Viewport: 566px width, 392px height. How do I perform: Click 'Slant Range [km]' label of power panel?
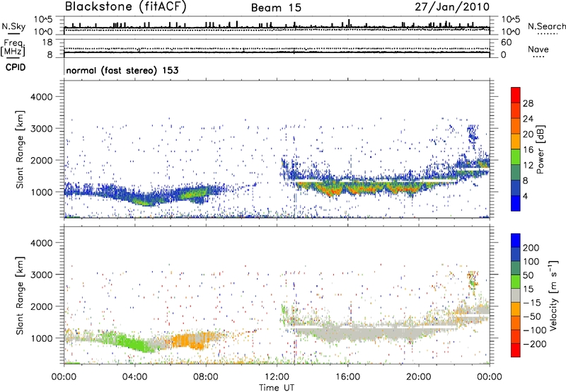[x=20, y=149]
